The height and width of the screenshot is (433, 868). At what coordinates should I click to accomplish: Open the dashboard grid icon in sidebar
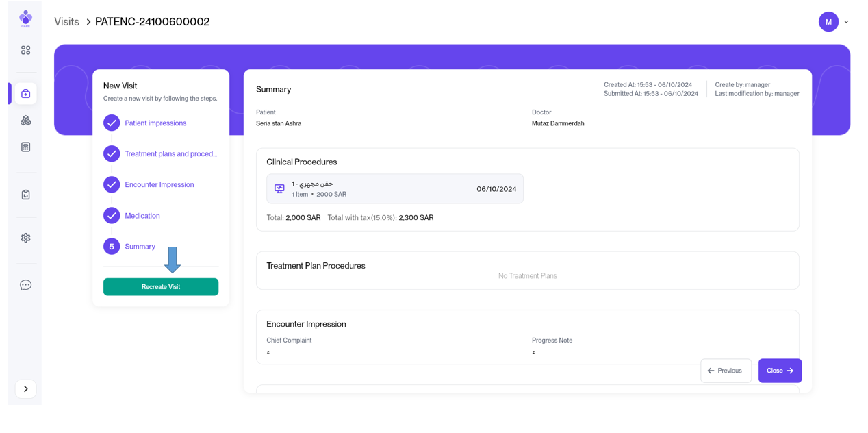[x=25, y=50]
